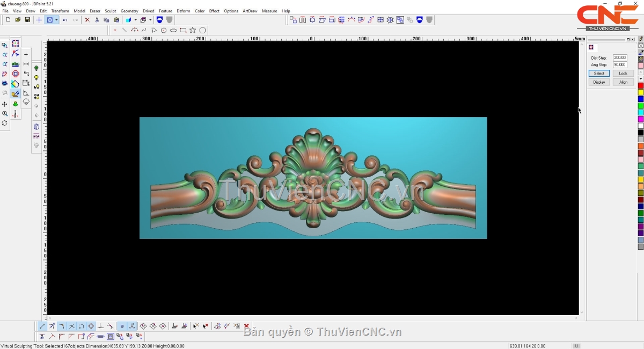This screenshot has height=349, width=644.
Task: Click the Save floppy disk icon
Action: (x=27, y=20)
